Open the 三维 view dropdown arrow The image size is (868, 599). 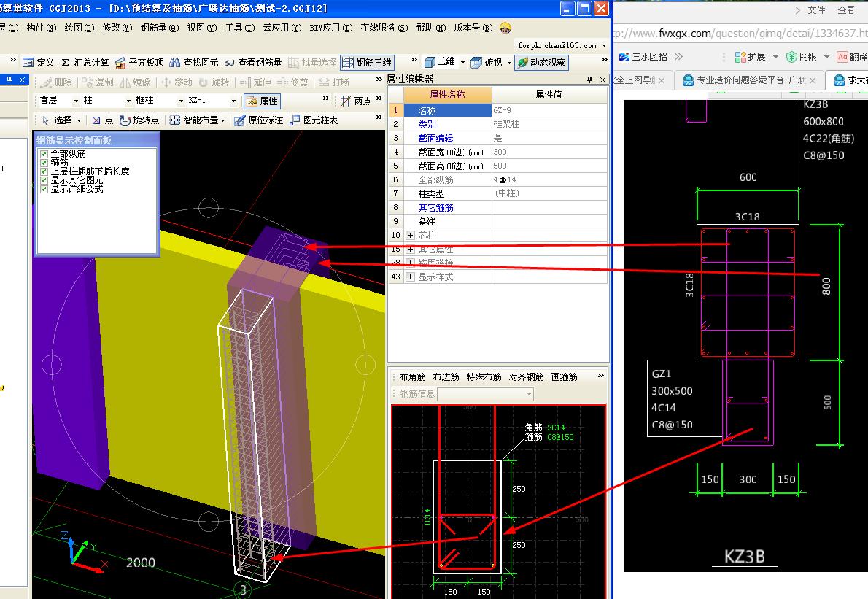462,63
